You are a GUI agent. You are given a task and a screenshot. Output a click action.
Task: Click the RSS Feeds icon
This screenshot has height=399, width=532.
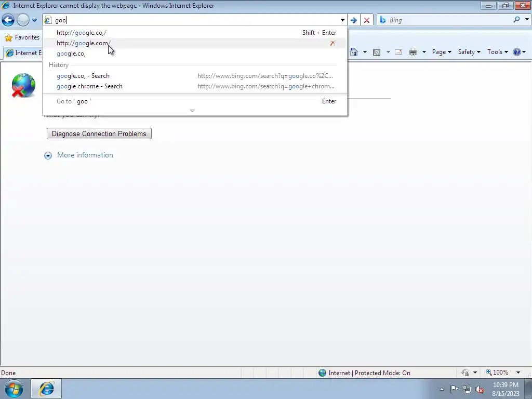pos(377,52)
